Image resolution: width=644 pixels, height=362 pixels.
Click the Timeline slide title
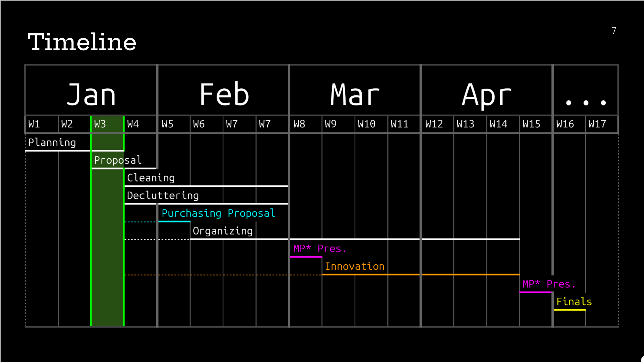(82, 42)
